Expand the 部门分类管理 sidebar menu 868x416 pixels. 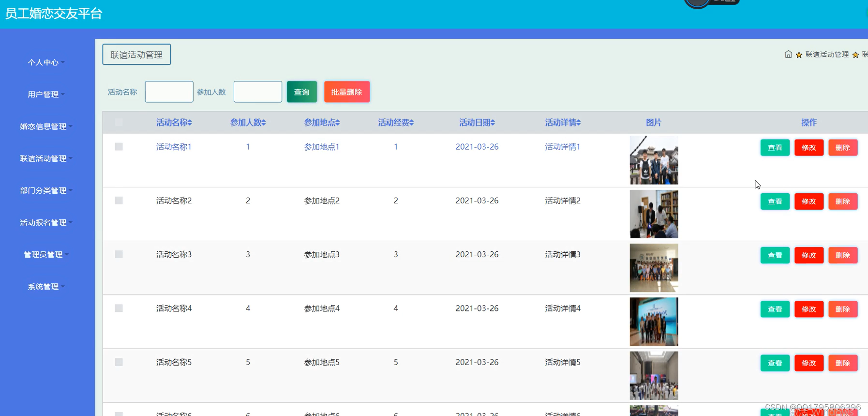coord(46,190)
